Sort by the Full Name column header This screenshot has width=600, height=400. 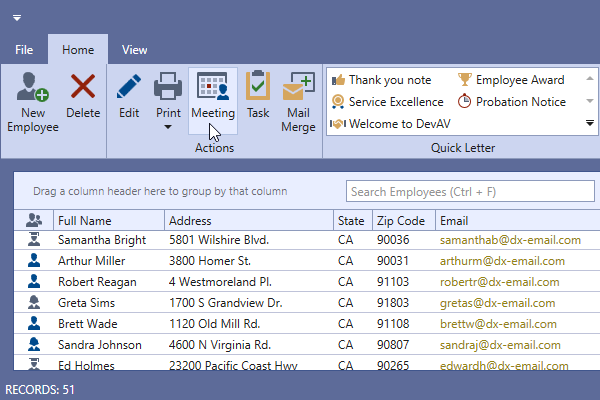click(85, 220)
